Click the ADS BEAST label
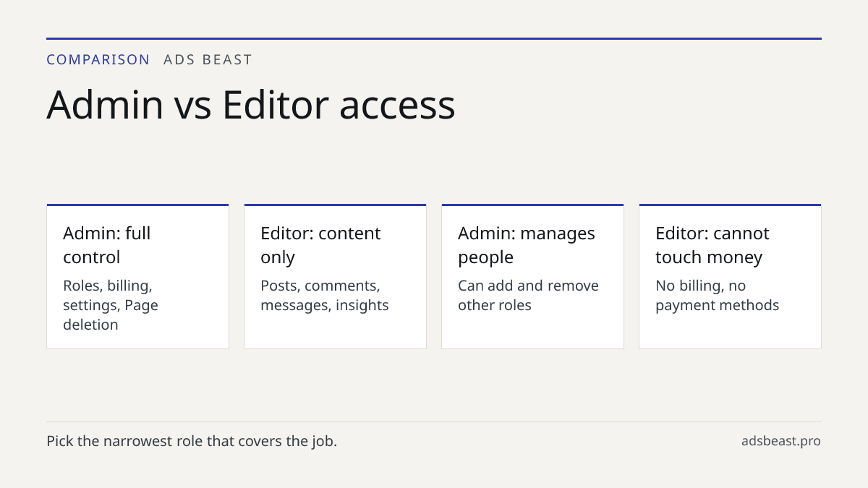This screenshot has width=868, height=488. click(208, 60)
